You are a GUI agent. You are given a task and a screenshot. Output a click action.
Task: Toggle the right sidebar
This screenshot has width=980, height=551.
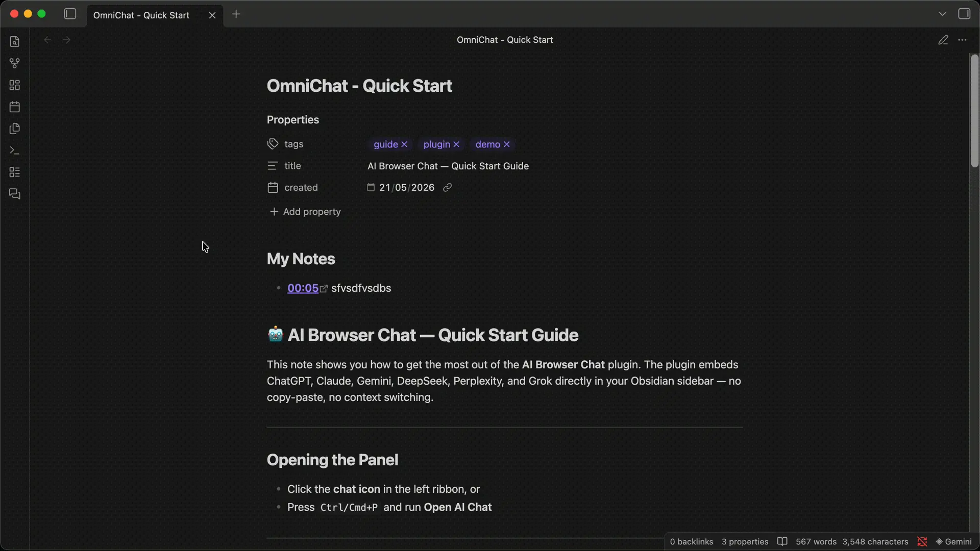[964, 14]
